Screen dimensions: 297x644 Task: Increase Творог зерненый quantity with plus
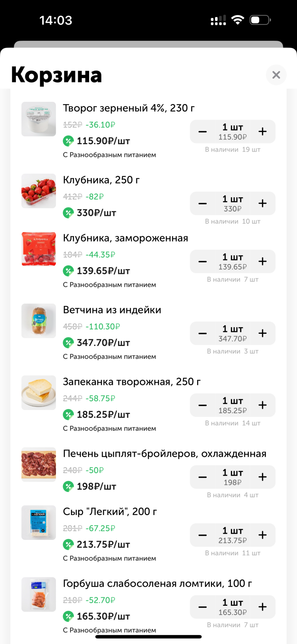pos(262,131)
